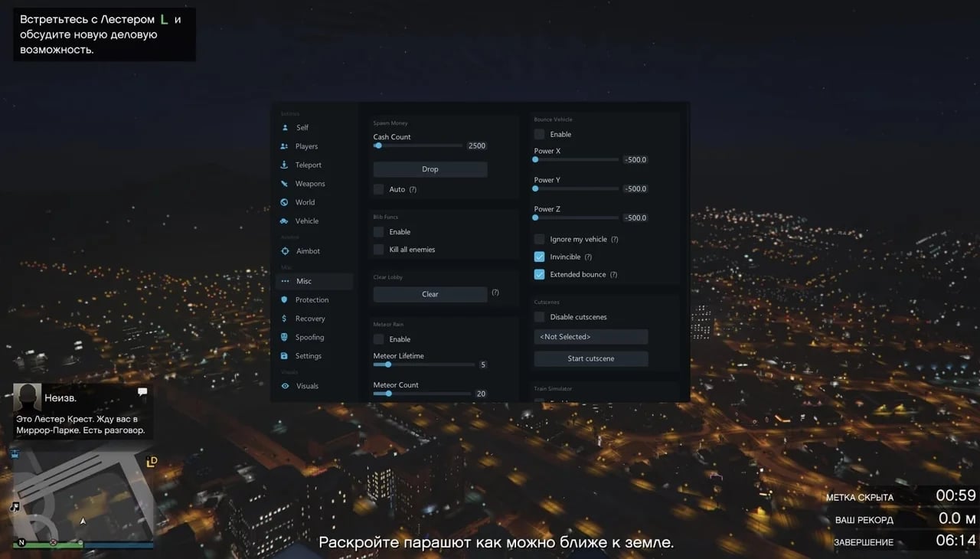Screen dimensions: 980x559
Task: Enable Bounce Vehicle checkbox
Action: (539, 134)
